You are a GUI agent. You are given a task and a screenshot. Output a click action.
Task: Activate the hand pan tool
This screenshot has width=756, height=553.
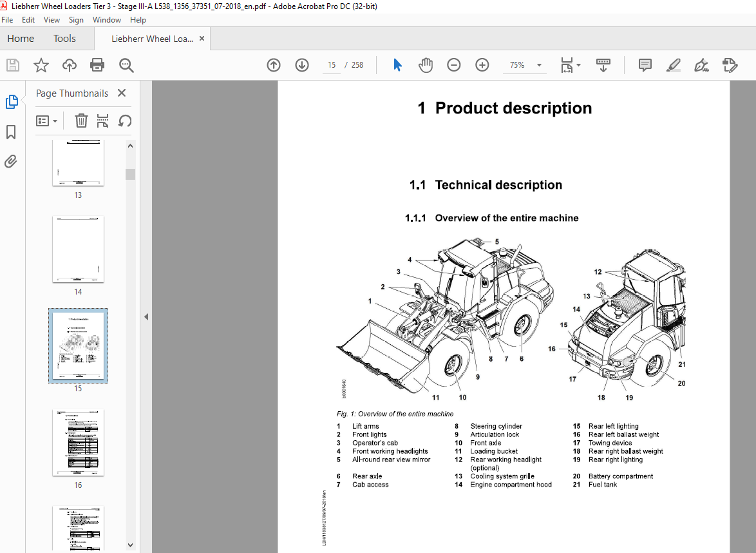coord(425,65)
